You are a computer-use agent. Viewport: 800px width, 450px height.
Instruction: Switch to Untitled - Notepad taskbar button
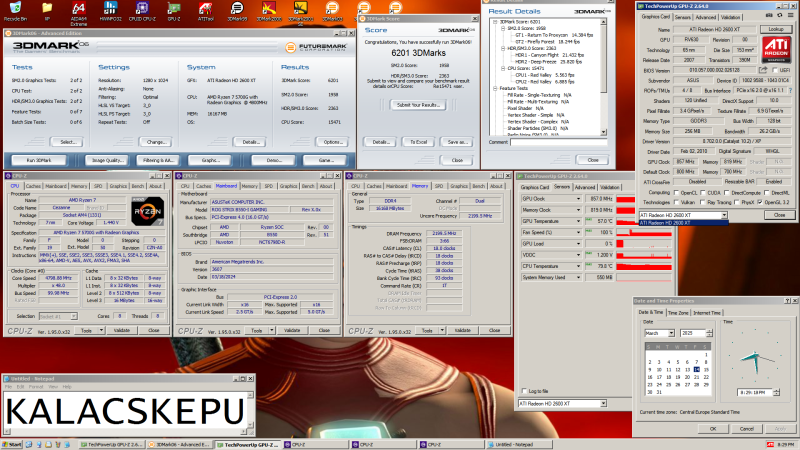click(519, 445)
